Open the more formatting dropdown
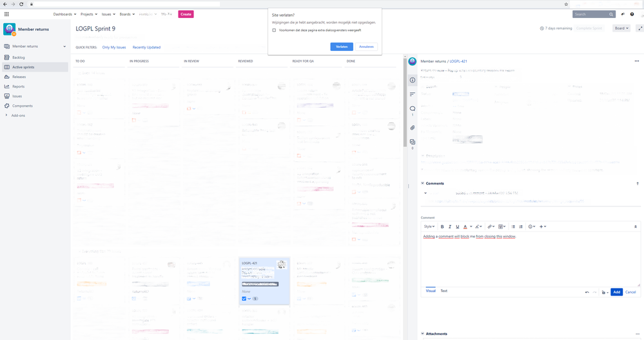This screenshot has height=340, width=644. (478, 226)
